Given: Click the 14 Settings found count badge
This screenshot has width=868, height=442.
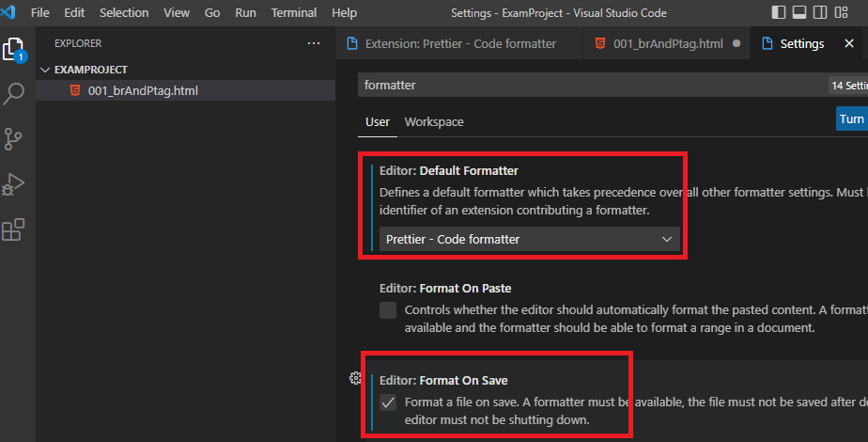Looking at the screenshot, I should pos(848,86).
